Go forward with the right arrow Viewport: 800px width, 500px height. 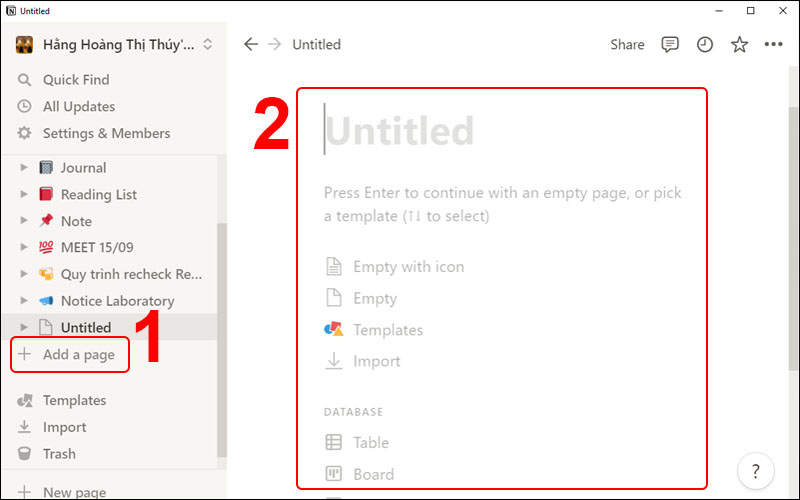point(275,44)
